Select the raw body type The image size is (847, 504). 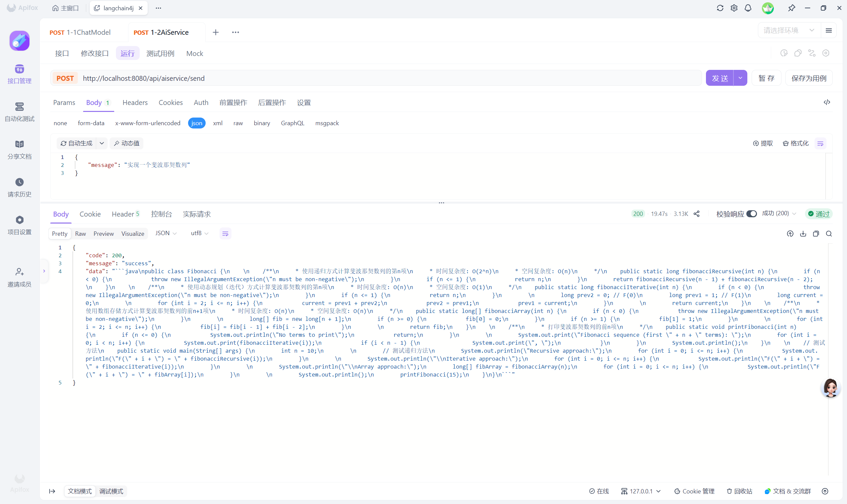(x=238, y=123)
